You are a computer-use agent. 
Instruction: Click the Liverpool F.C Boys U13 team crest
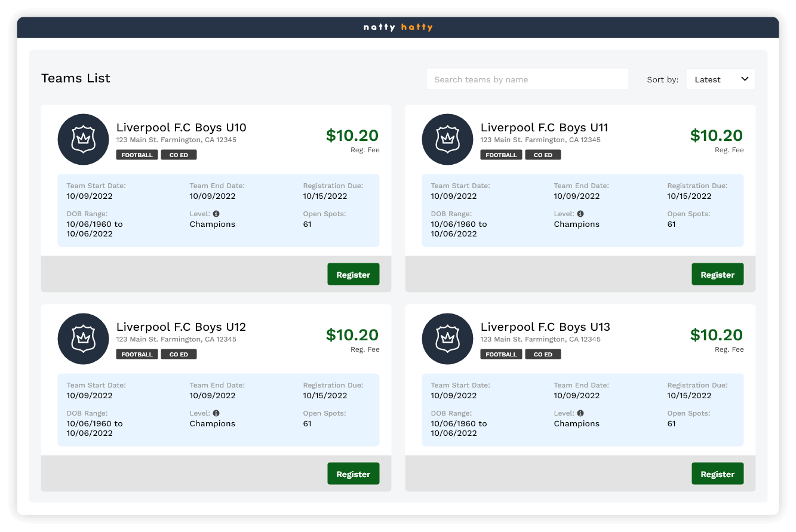coord(447,339)
